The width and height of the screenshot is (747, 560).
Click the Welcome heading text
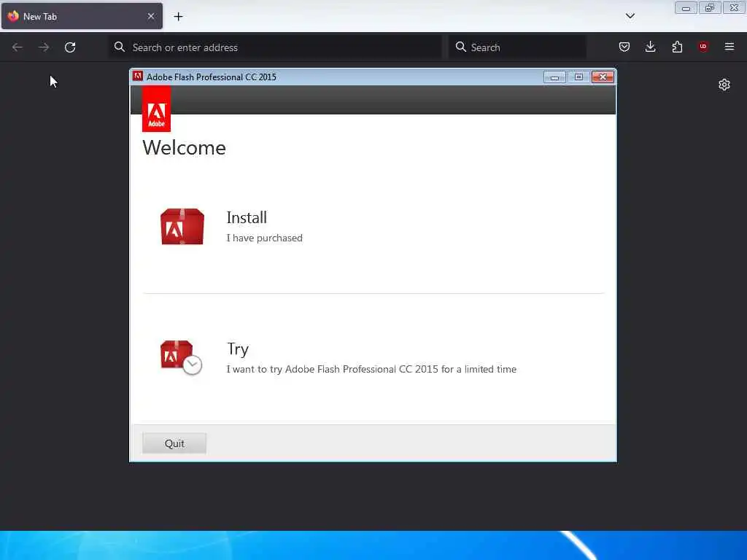184,147
